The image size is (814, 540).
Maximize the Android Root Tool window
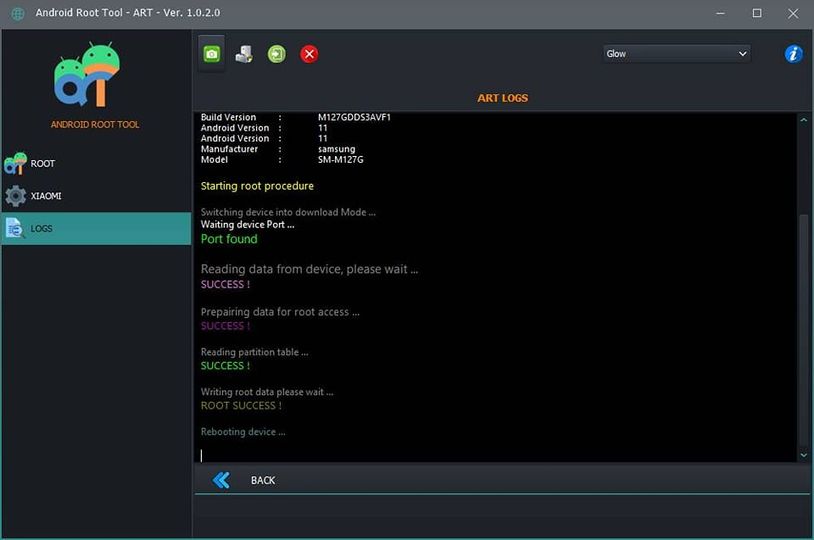point(757,14)
